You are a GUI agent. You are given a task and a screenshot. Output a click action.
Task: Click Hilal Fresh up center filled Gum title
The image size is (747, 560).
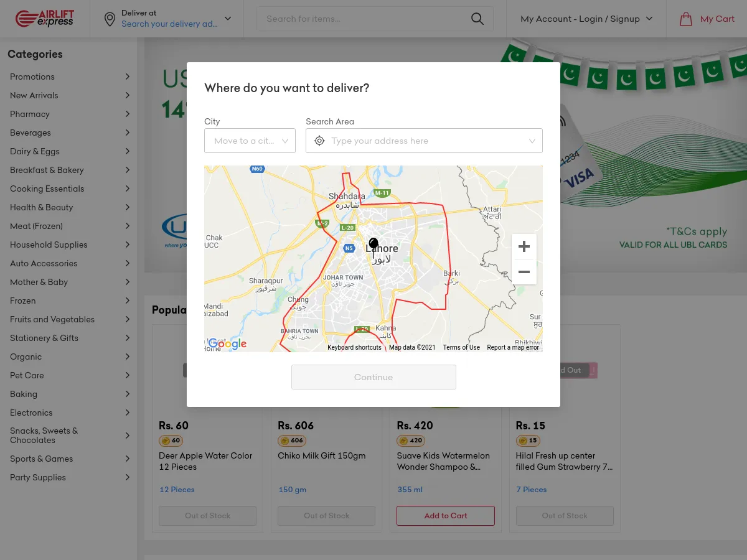(x=564, y=461)
